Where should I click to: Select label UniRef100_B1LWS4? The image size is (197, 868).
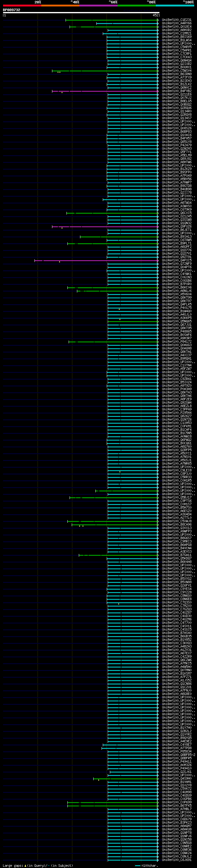click(176, 40)
